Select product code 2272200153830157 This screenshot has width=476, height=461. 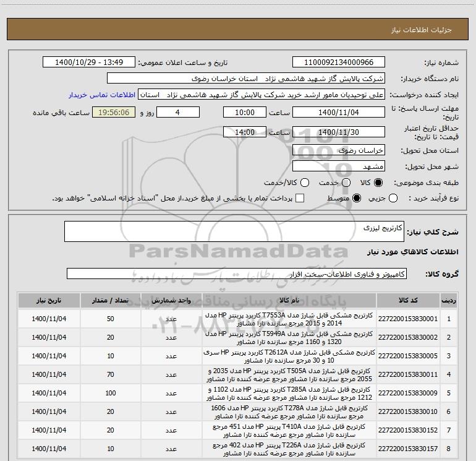coord(408,449)
